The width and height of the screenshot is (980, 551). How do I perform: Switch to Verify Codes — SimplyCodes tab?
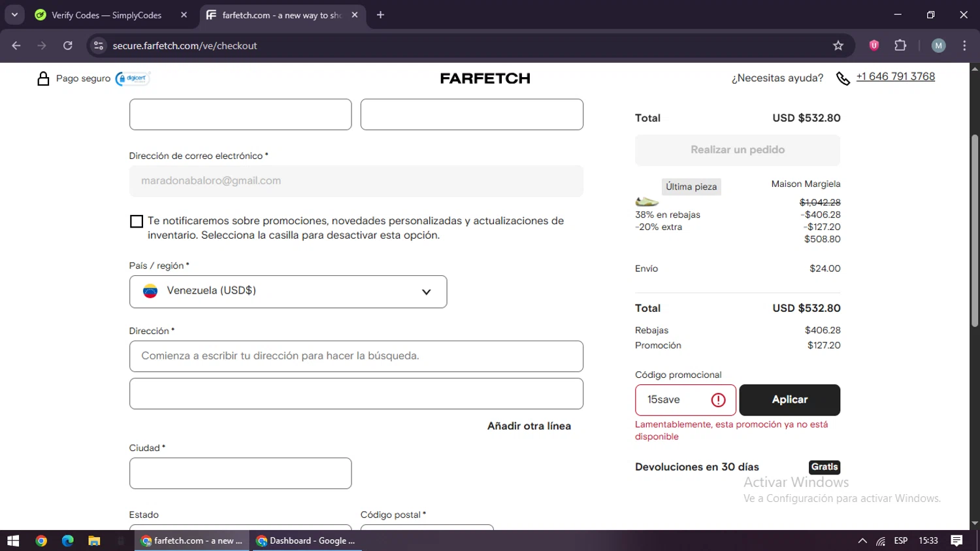pyautogui.click(x=111, y=15)
